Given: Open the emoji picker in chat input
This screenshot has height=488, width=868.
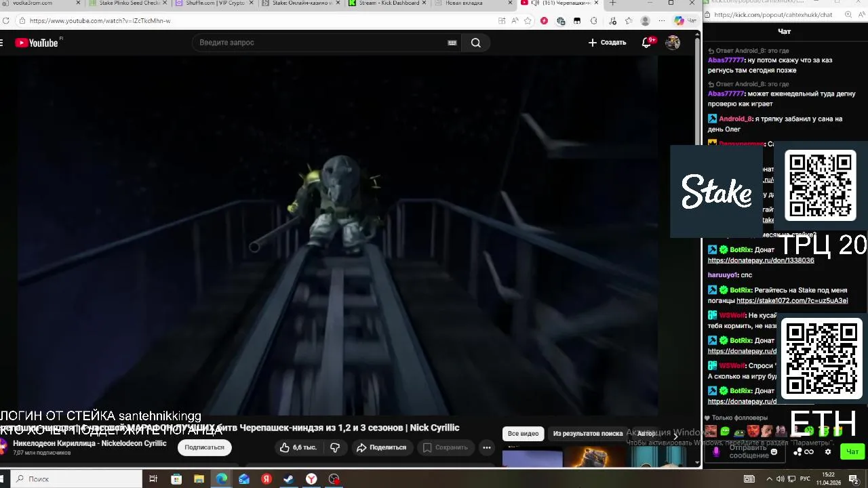Looking at the screenshot, I should (774, 452).
